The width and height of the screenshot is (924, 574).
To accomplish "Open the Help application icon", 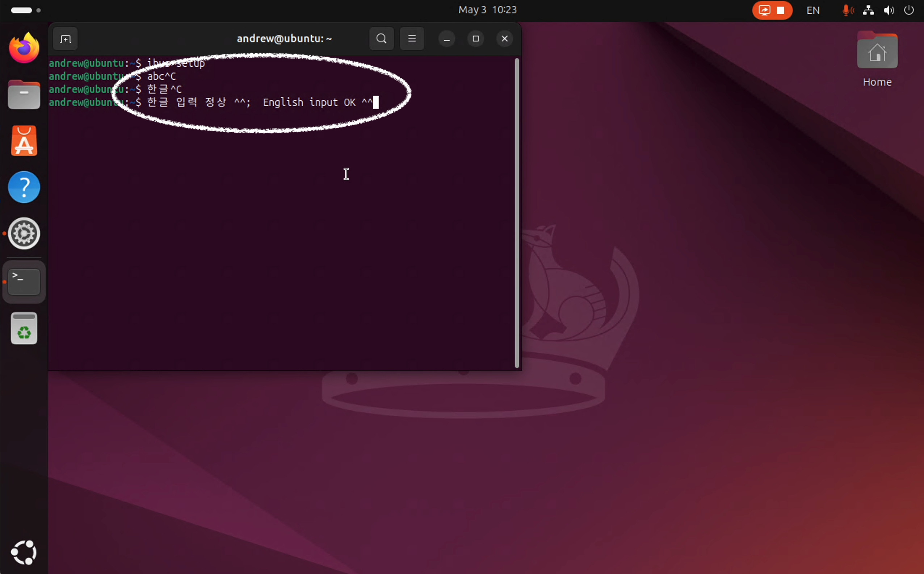I will point(24,187).
